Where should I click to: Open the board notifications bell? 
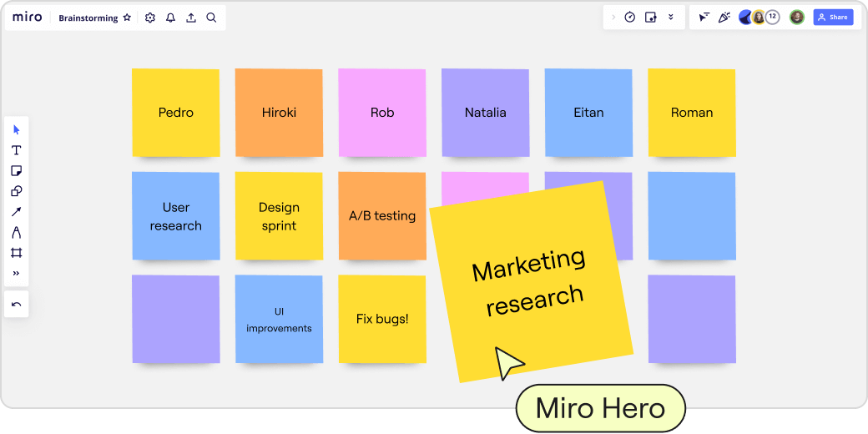(x=170, y=18)
